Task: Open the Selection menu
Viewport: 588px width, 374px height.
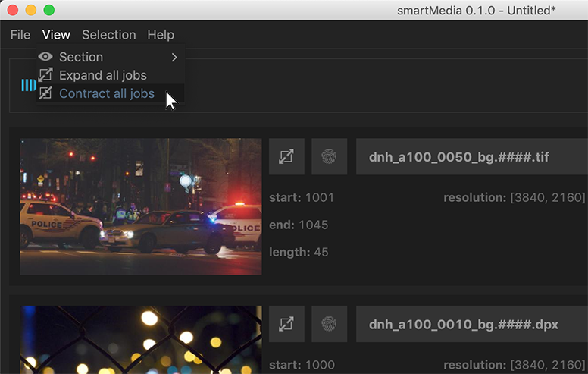Action: [x=109, y=35]
